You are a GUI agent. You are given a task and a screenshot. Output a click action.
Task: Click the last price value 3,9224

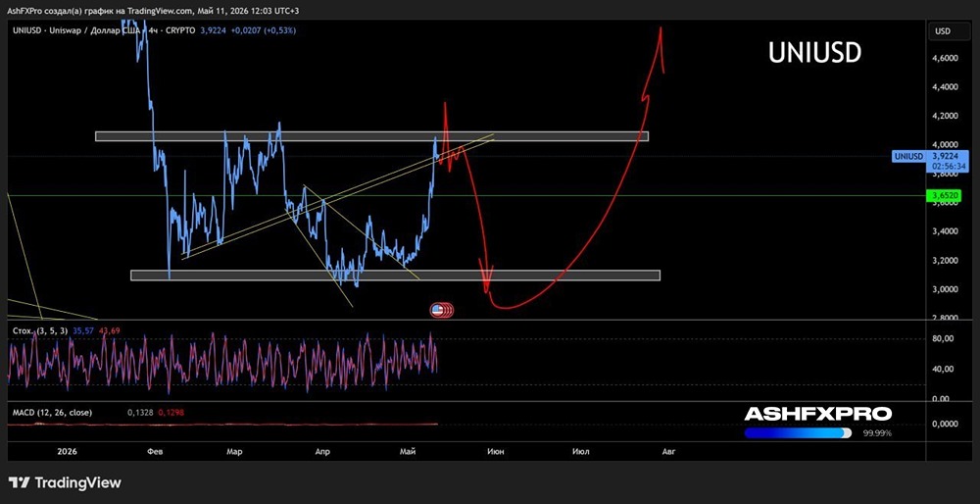(x=213, y=30)
